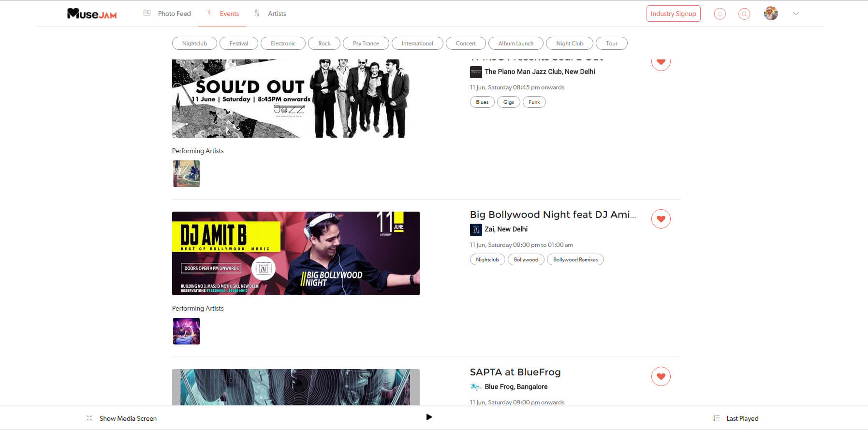Viewport: 868px width, 430px height.
Task: Open the Soul'd Out event banner
Action: (x=295, y=99)
